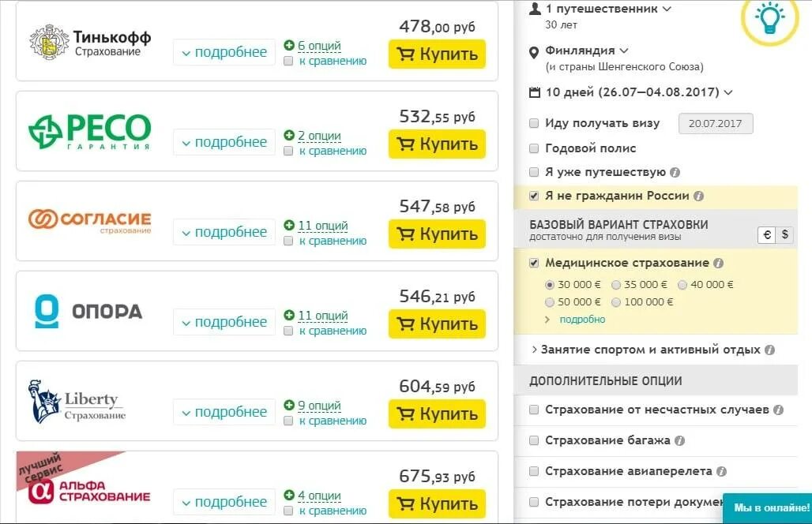Open the 'Мы в онлайн!' chat widget
Image resolution: width=812 pixels, height=524 pixels.
(767, 508)
